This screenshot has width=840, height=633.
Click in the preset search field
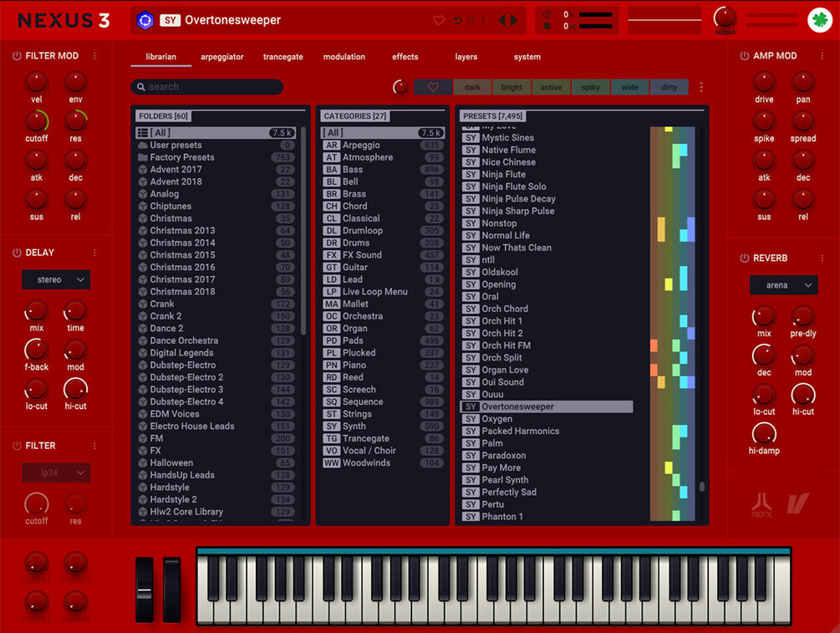point(206,87)
